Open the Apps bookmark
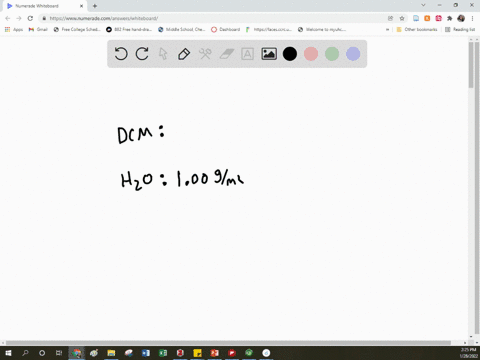 pyautogui.click(x=14, y=29)
